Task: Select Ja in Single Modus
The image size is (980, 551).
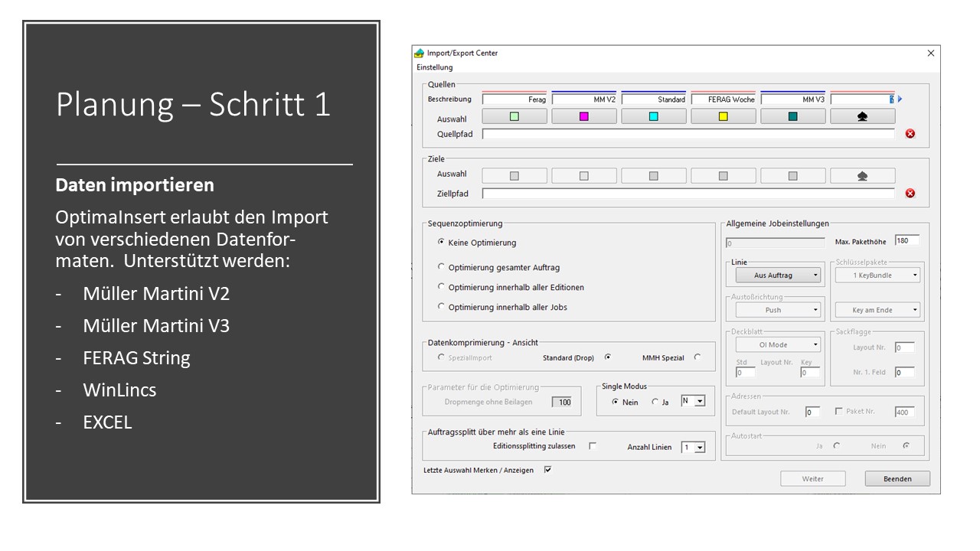Action: (655, 402)
